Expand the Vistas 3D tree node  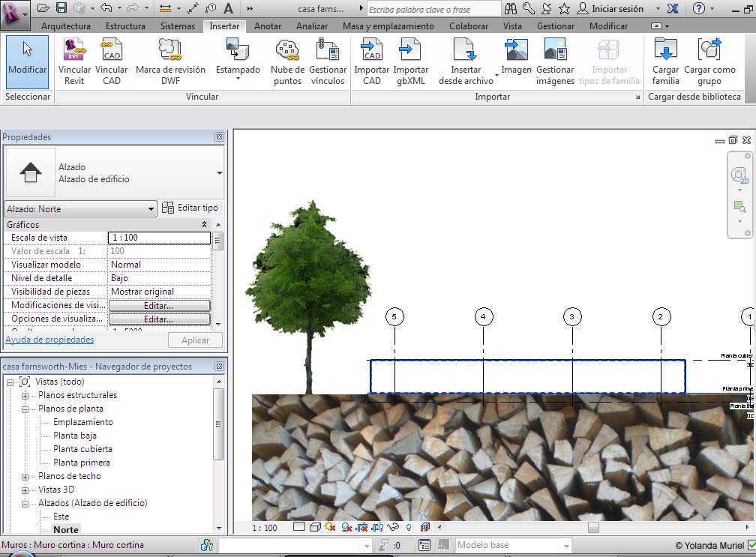click(25, 490)
